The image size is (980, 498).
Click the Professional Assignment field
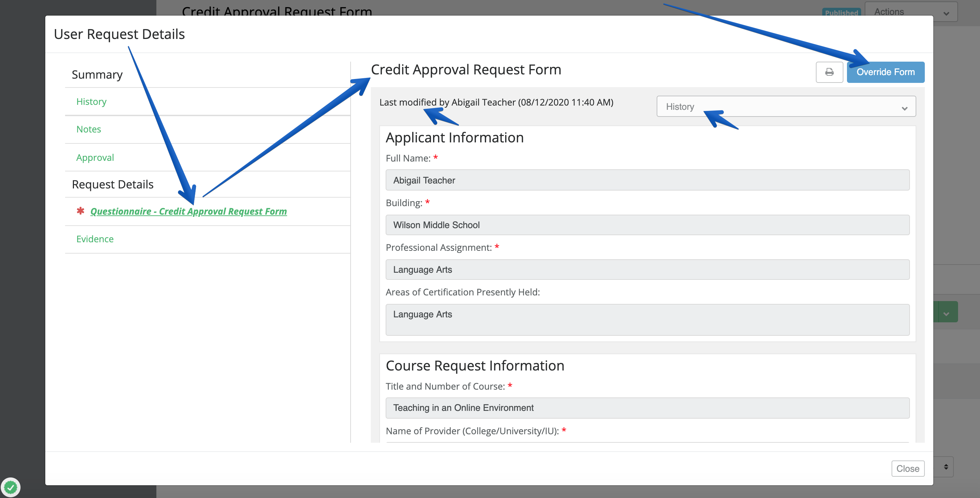tap(647, 270)
